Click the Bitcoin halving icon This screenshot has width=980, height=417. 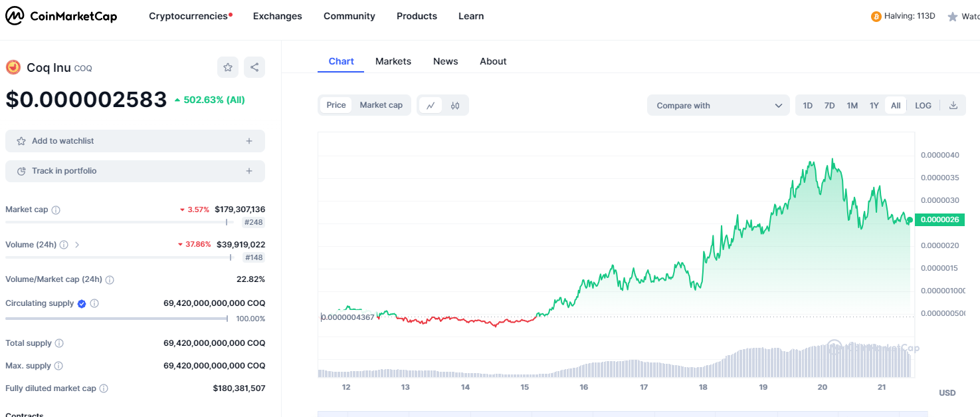(x=876, y=16)
